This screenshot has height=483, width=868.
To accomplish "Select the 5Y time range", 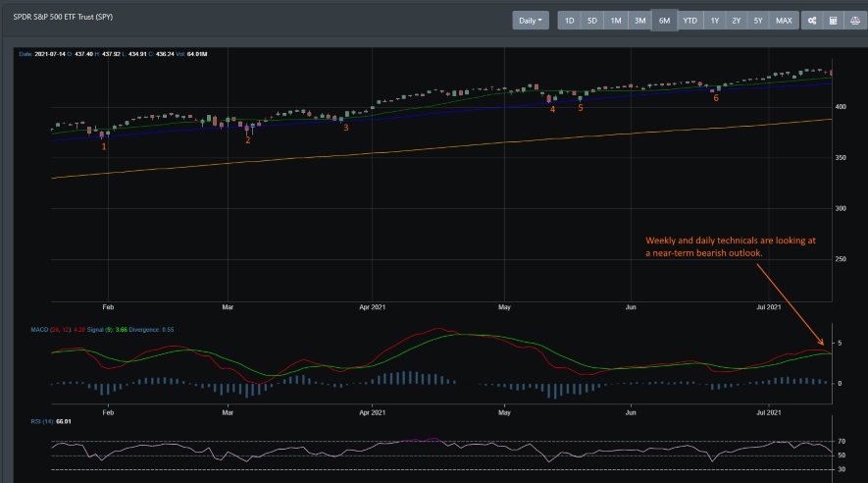I will [x=758, y=21].
